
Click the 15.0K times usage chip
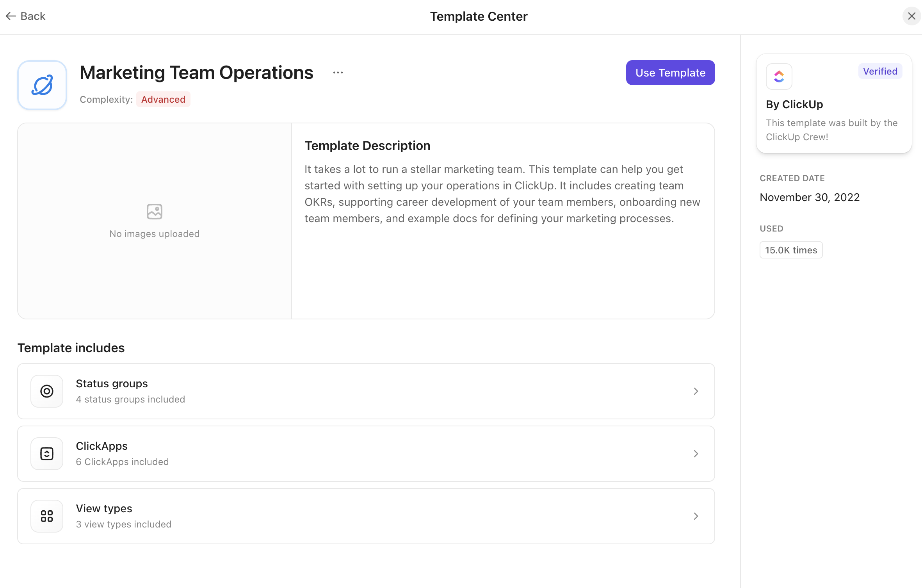pos(791,250)
